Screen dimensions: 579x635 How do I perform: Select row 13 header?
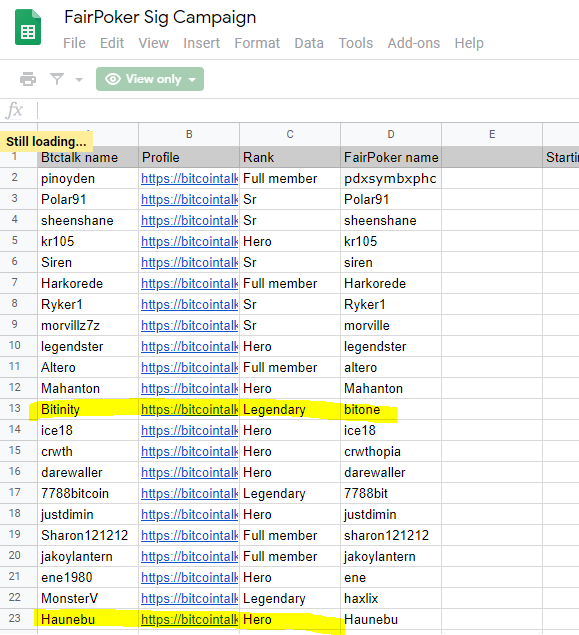15,408
